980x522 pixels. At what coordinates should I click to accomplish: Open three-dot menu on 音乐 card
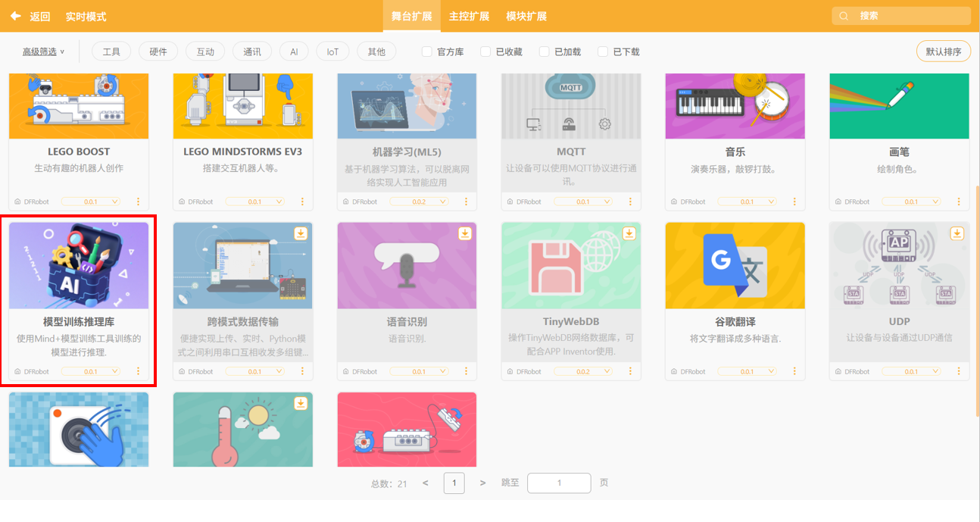(795, 202)
